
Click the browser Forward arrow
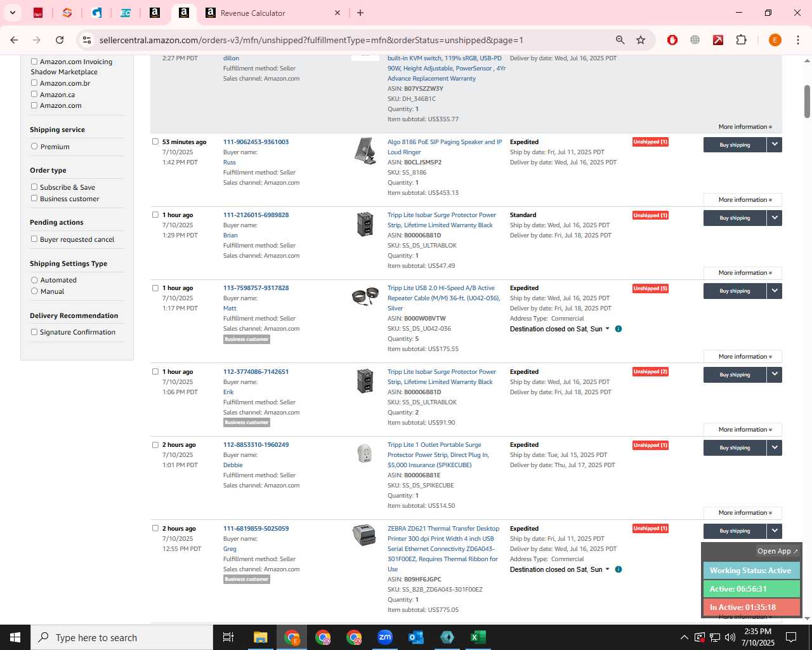(x=37, y=40)
